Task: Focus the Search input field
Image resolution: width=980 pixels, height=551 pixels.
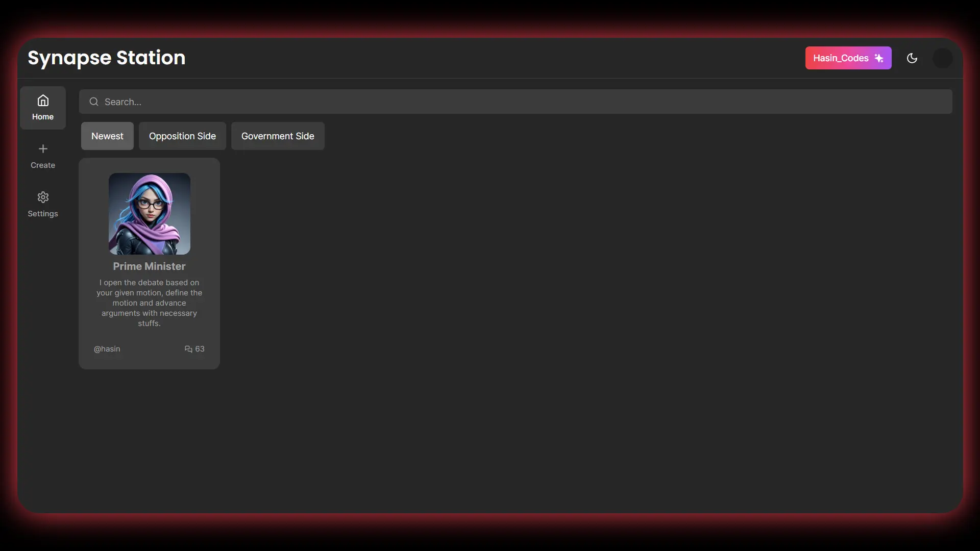Action: point(516,102)
